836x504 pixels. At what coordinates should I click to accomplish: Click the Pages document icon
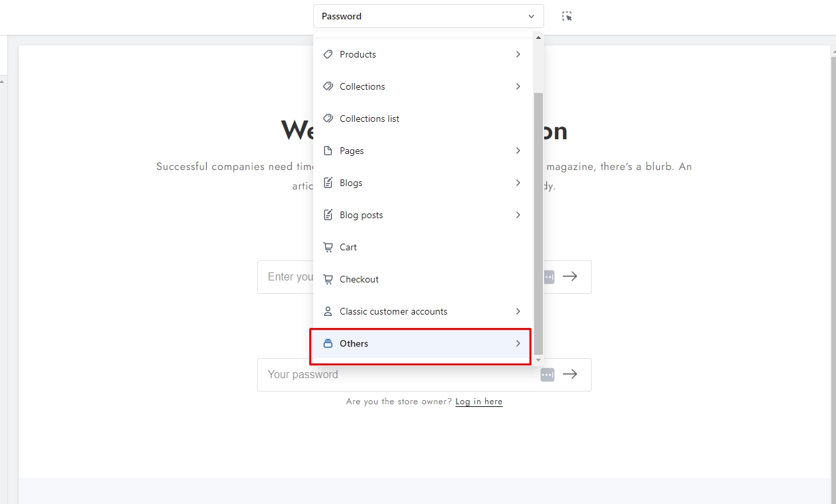click(328, 151)
